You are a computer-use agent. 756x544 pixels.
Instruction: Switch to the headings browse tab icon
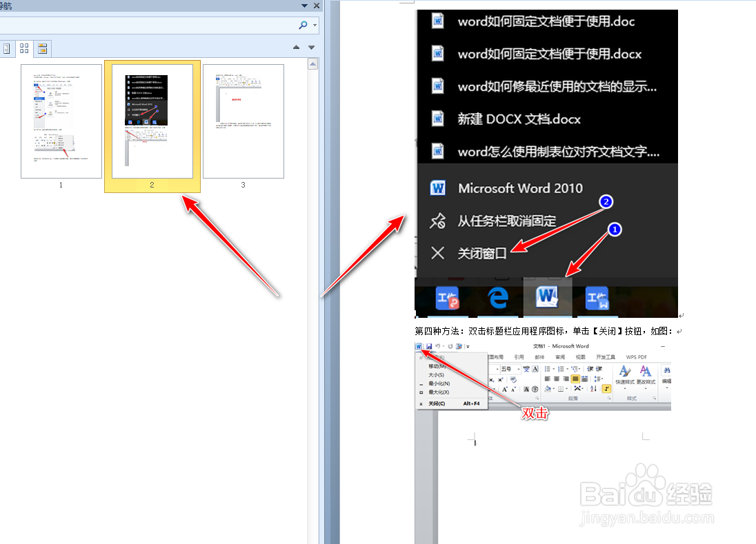click(6, 49)
